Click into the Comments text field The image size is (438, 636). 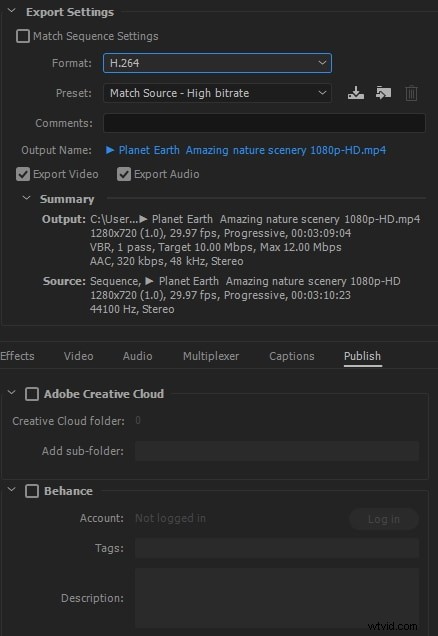(264, 123)
